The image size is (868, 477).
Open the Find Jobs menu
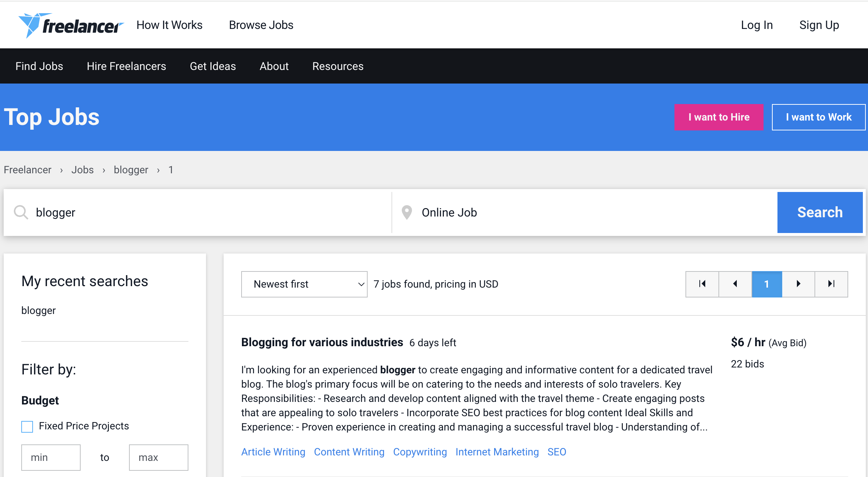[39, 66]
